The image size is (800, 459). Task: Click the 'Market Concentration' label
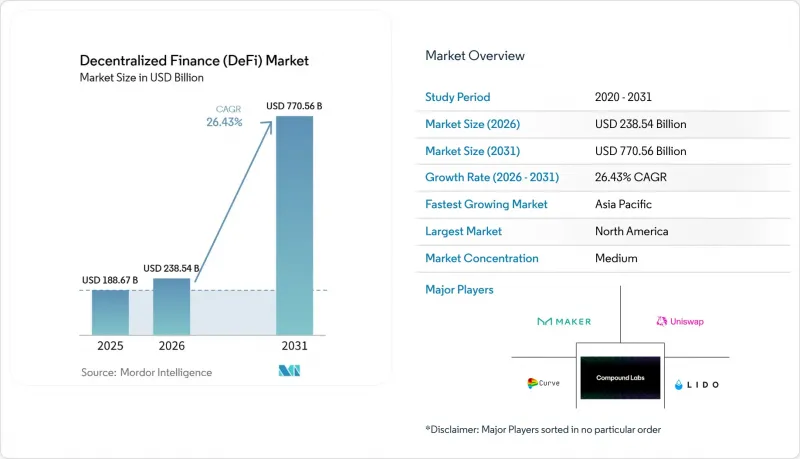482,258
